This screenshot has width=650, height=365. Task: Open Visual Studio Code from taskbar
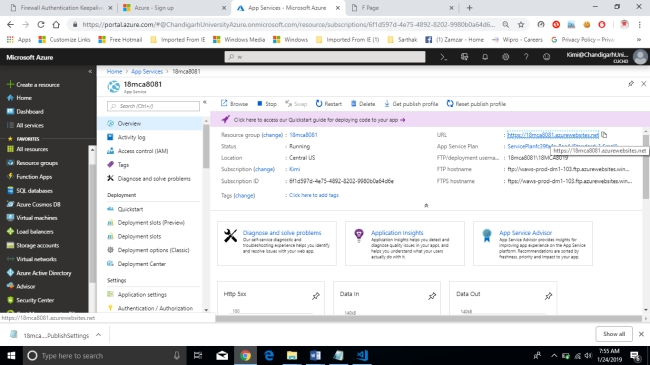pyautogui.click(x=362, y=355)
